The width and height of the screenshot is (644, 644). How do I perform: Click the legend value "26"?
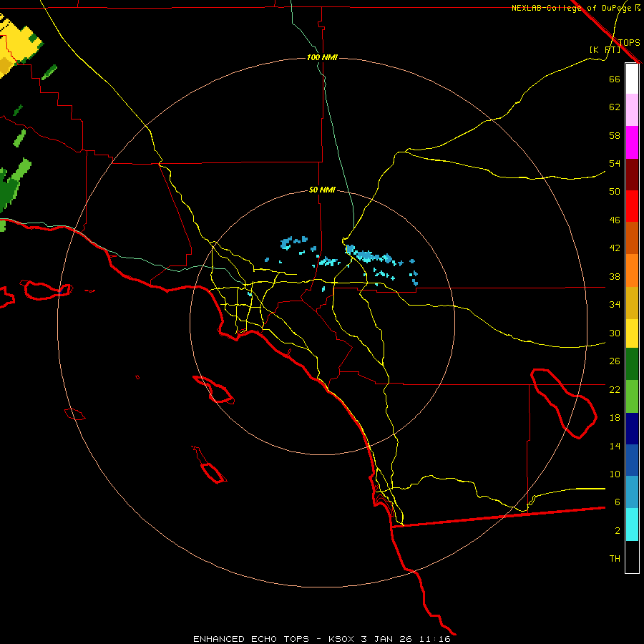click(615, 361)
